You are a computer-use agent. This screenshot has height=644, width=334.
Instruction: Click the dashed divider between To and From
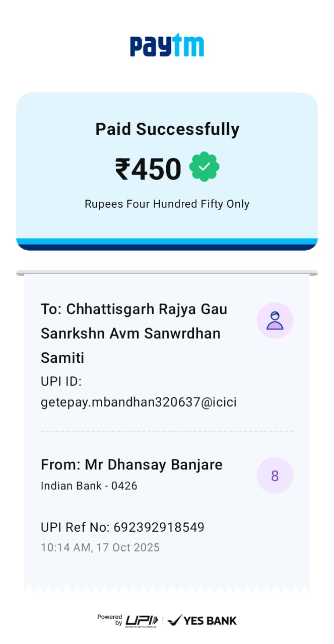click(x=167, y=432)
